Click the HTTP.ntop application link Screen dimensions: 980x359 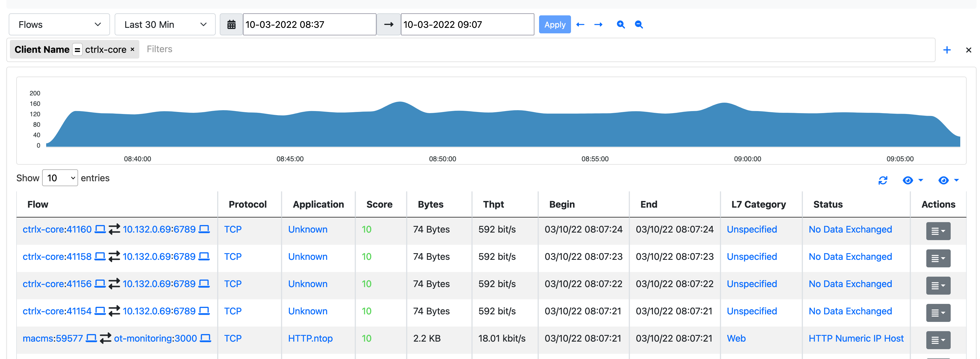(310, 338)
